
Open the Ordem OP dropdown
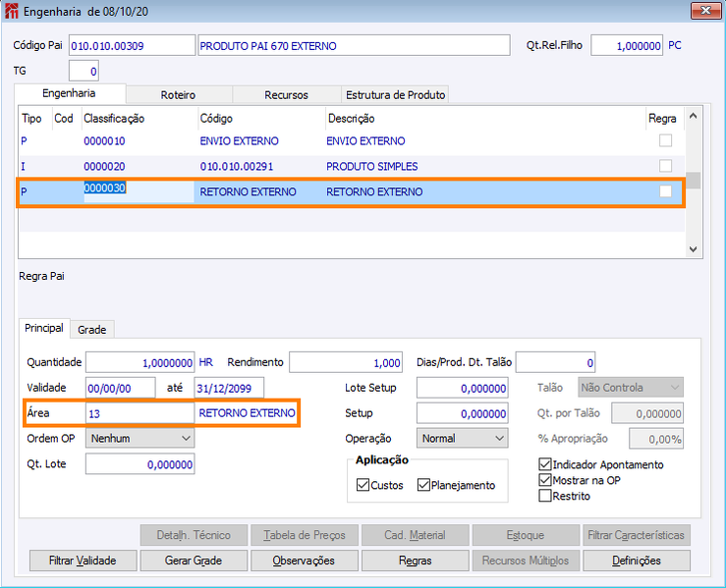[140, 438]
